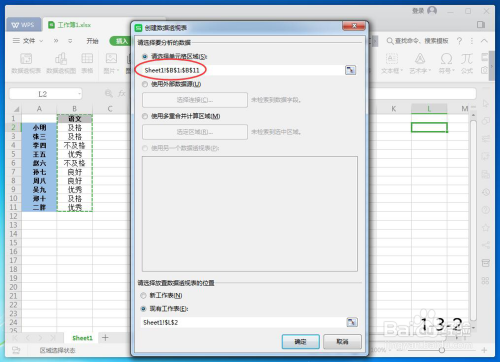Select the Sheet1 sheet tab
This screenshot has width=500, height=362.
82,338
